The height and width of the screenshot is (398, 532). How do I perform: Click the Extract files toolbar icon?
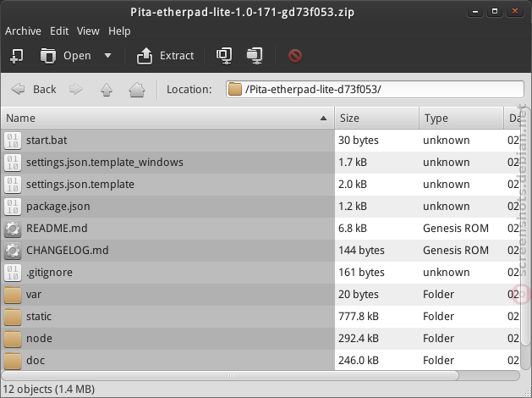pos(145,56)
